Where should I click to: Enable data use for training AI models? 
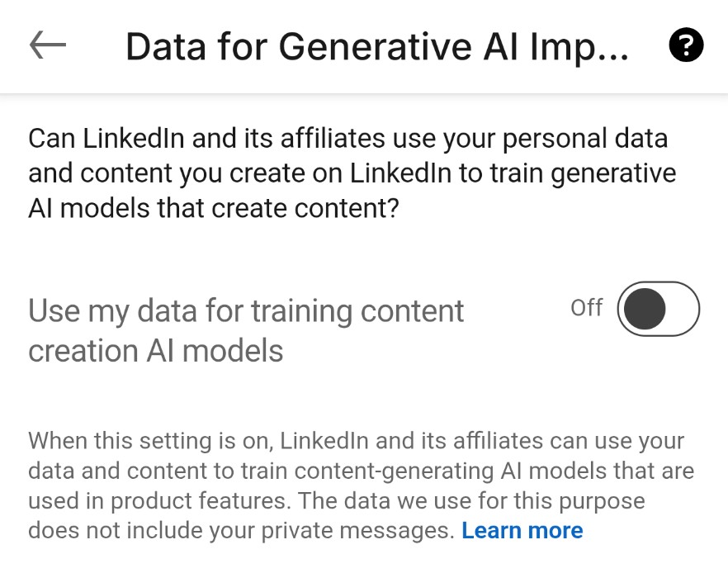[x=657, y=308]
